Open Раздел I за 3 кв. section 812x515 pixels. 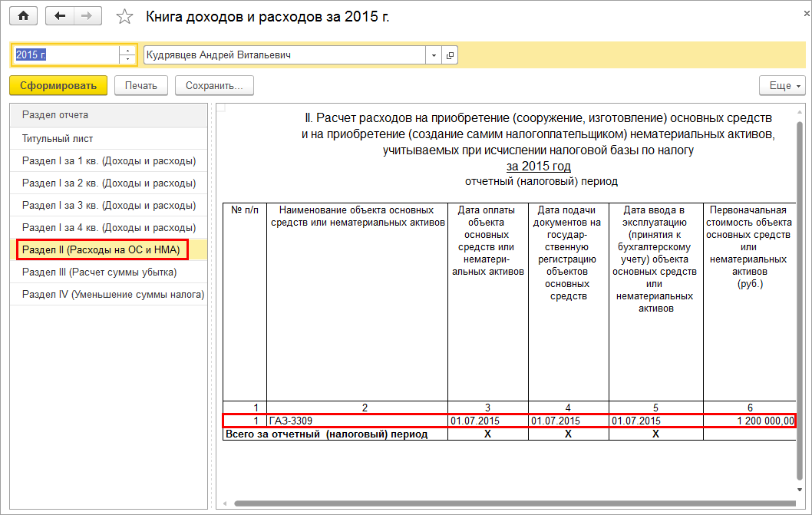[108, 205]
